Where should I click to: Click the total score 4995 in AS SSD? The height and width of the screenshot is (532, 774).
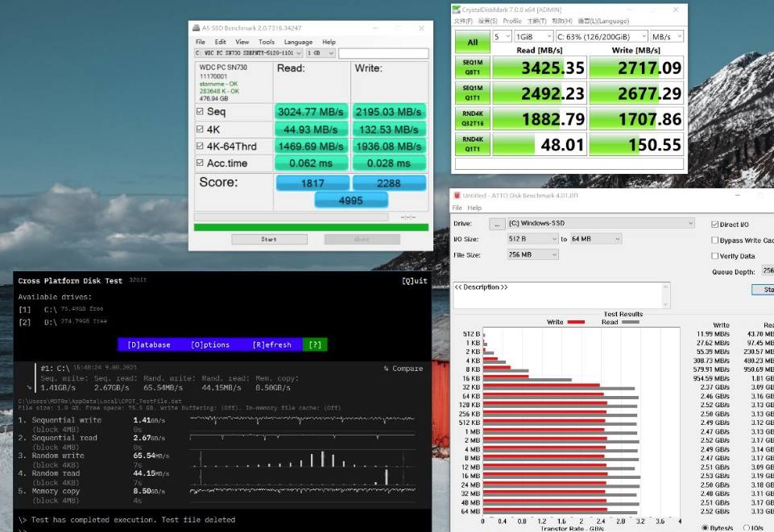click(x=351, y=200)
